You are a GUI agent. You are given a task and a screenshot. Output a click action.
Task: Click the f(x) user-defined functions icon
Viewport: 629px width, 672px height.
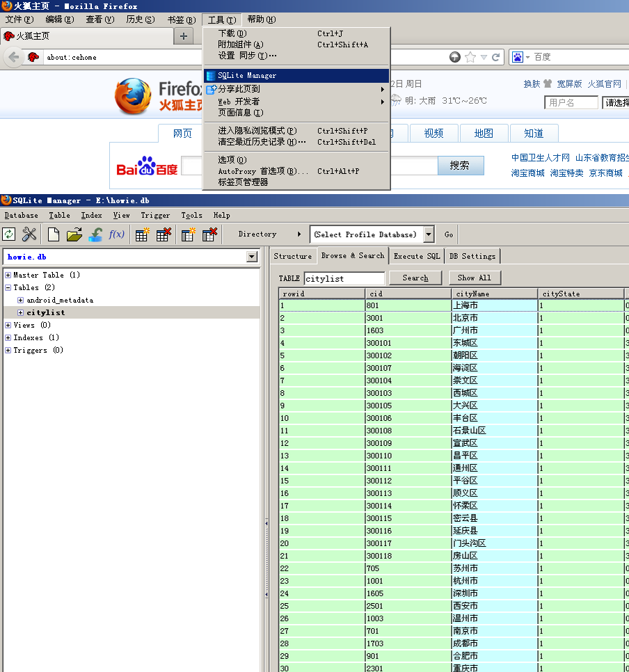click(116, 234)
